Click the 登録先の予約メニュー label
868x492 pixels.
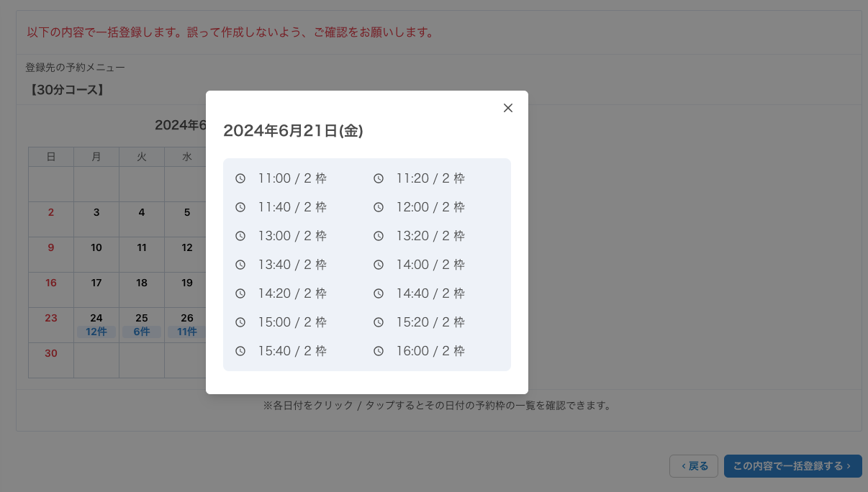click(75, 68)
